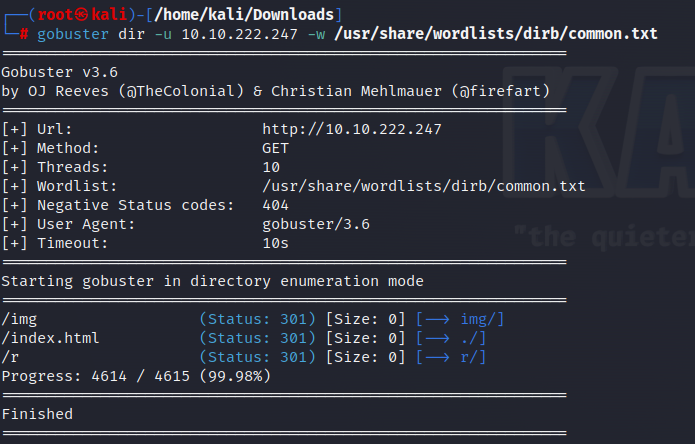Click the Negative Status codes value 404
695x444 pixels.
pos(275,205)
